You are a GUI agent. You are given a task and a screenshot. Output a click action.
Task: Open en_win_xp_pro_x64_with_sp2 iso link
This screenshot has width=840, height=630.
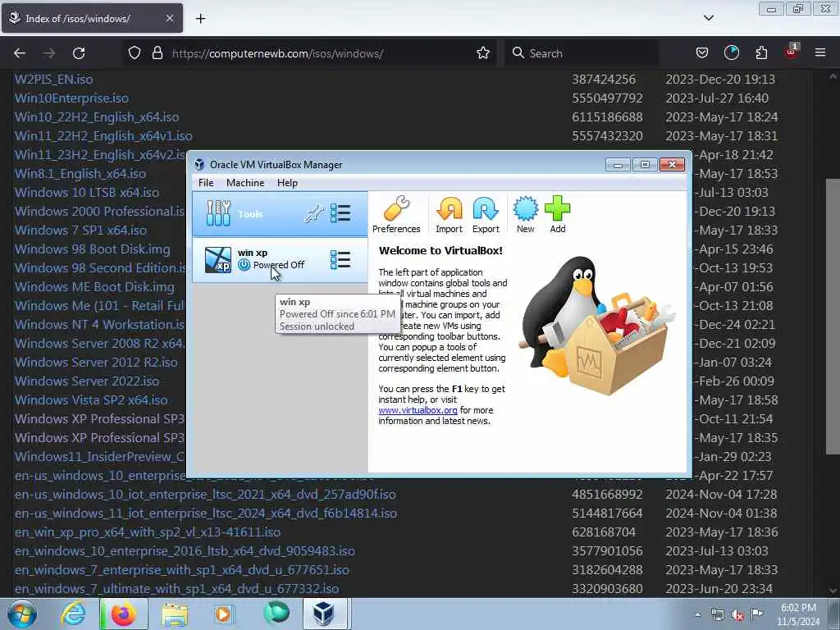pyautogui.click(x=148, y=532)
